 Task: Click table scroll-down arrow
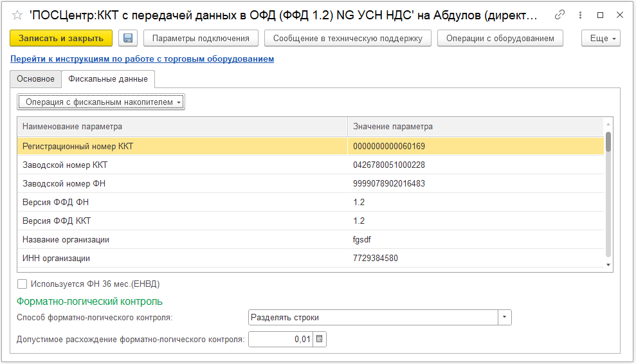coord(608,264)
